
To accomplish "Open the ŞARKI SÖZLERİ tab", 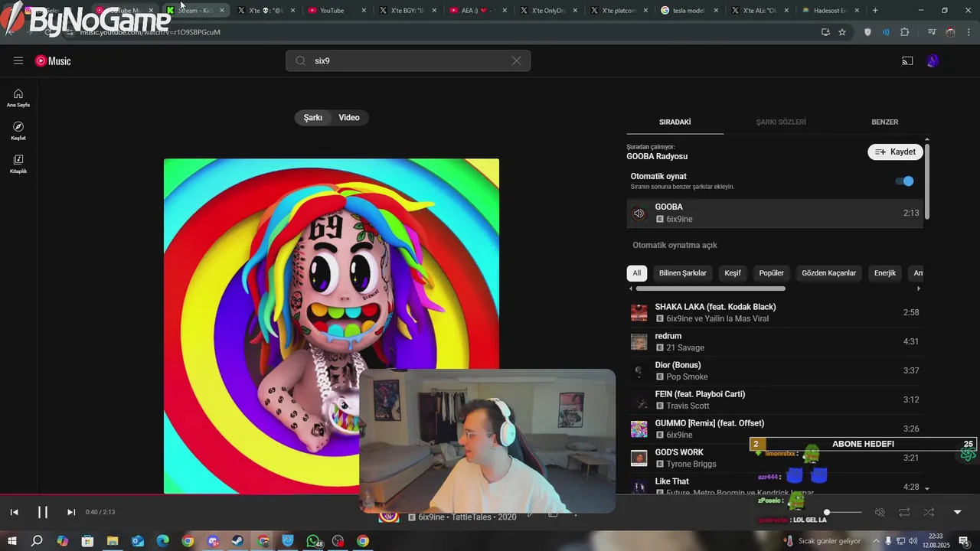I will (x=781, y=122).
